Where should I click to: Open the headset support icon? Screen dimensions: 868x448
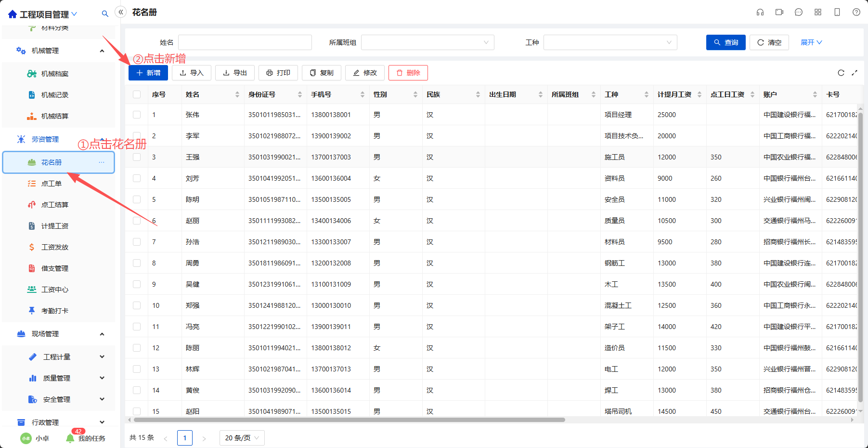tap(760, 12)
